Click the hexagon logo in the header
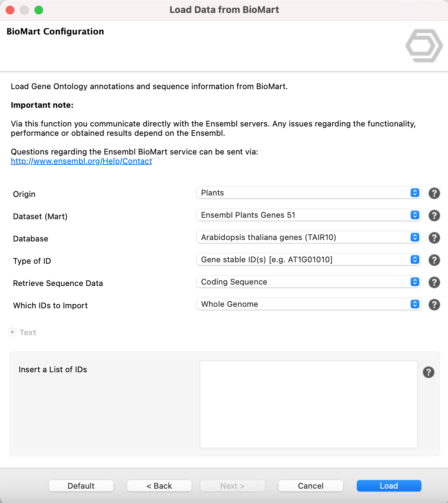This screenshot has height=503, width=448. [424, 46]
